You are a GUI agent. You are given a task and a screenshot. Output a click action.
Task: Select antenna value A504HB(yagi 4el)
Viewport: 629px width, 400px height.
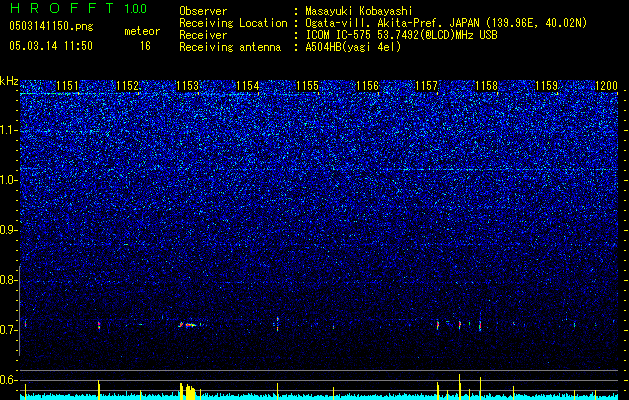pos(353,47)
